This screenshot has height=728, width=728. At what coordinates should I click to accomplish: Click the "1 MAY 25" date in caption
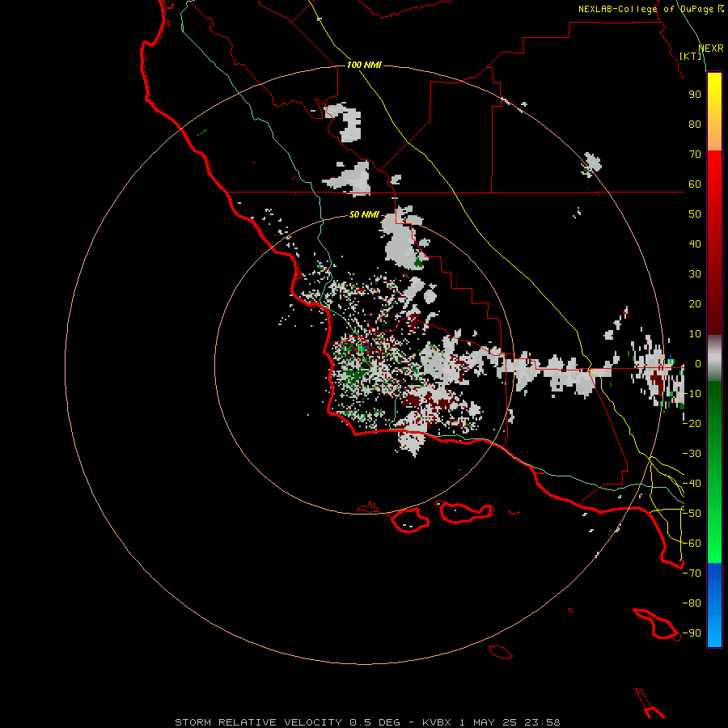point(488,722)
